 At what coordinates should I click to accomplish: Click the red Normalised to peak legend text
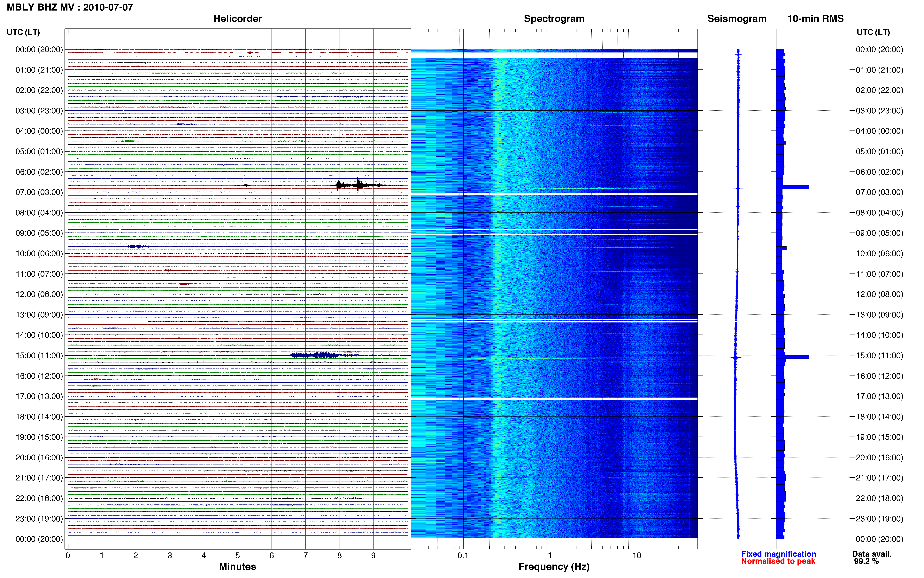pyautogui.click(x=778, y=561)
